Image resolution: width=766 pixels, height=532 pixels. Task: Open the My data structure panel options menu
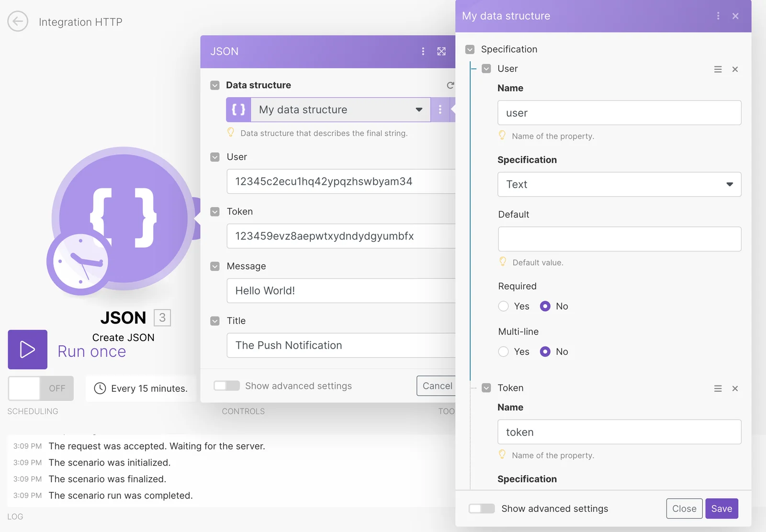coord(718,16)
